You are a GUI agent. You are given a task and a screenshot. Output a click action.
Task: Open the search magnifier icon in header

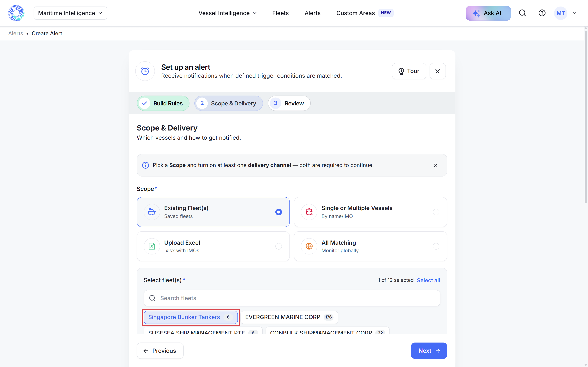click(522, 13)
